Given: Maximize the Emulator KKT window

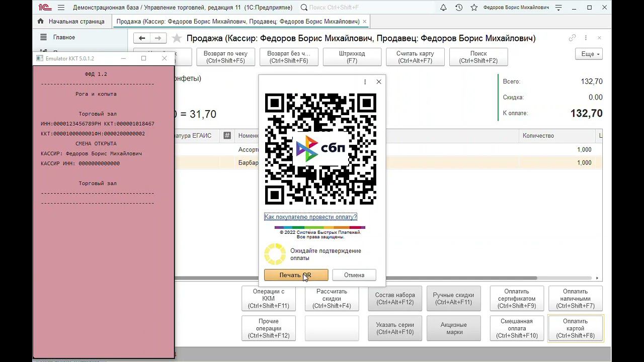Looking at the screenshot, I should [144, 59].
